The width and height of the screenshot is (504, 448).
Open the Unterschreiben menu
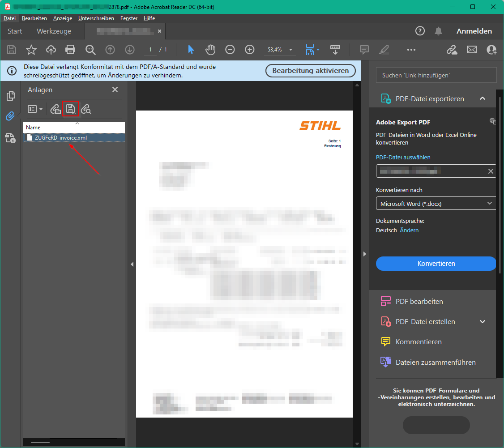click(96, 18)
